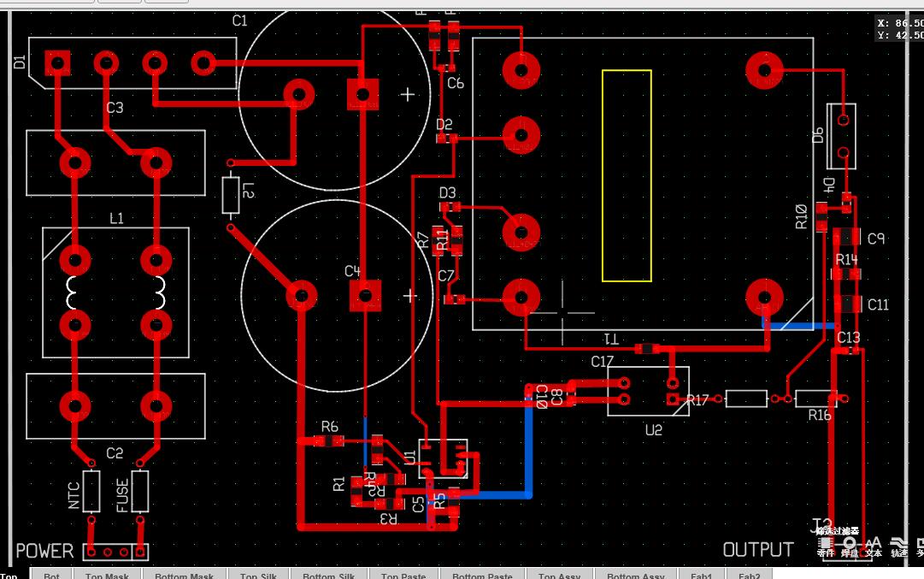Screen dimensions: 924x579
Task: Open the Bottom Mask layer tab
Action: point(184,575)
